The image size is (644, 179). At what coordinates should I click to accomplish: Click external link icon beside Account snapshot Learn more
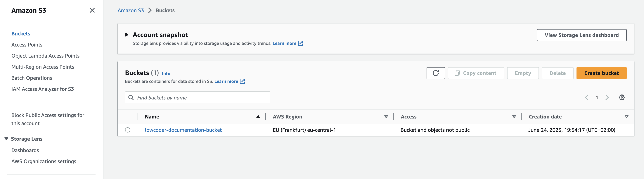click(x=300, y=43)
